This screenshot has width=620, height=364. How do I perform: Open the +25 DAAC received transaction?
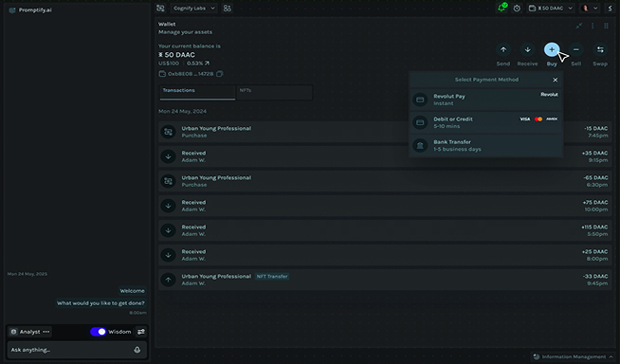(x=385, y=255)
